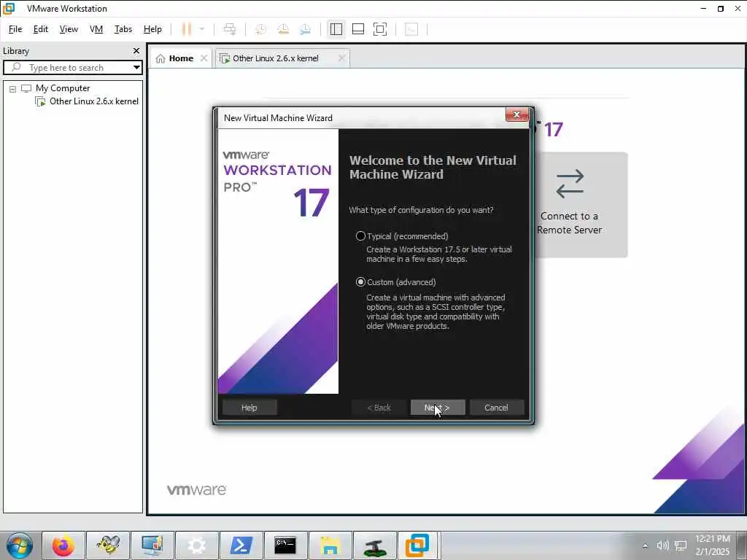Click the Suspend (pause) toolbar icon
Screen dimensions: 747x560
tap(186, 29)
